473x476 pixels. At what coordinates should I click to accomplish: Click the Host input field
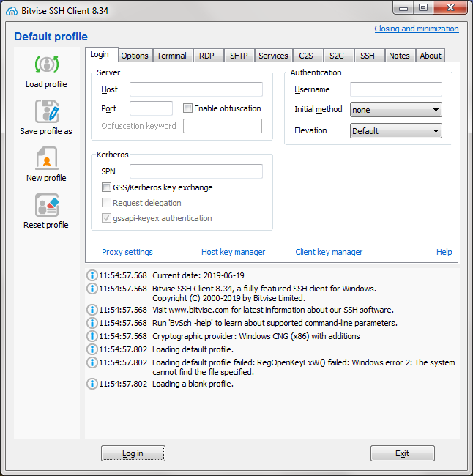(x=195, y=89)
